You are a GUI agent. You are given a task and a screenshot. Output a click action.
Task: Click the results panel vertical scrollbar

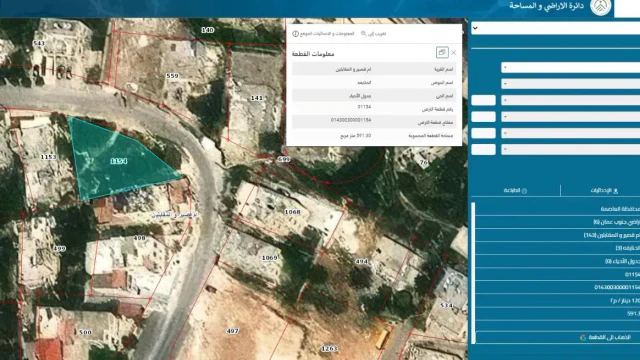(x=473, y=273)
